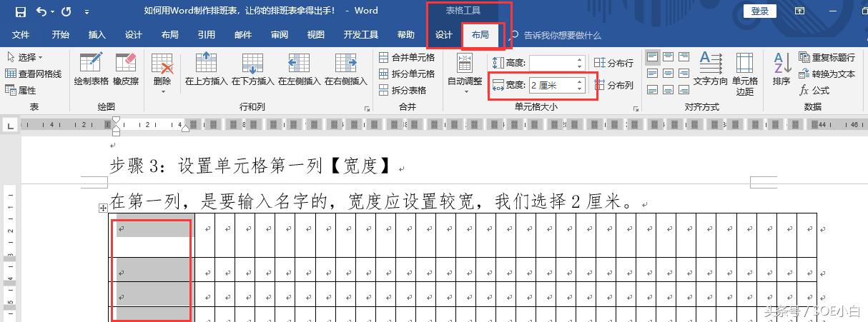Click the 排序 sort icon
Image resolution: width=868 pixels, height=322 pixels.
781,69
